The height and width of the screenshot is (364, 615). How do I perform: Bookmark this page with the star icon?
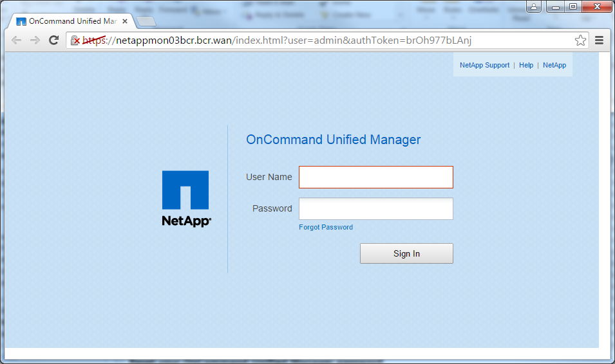pyautogui.click(x=580, y=41)
